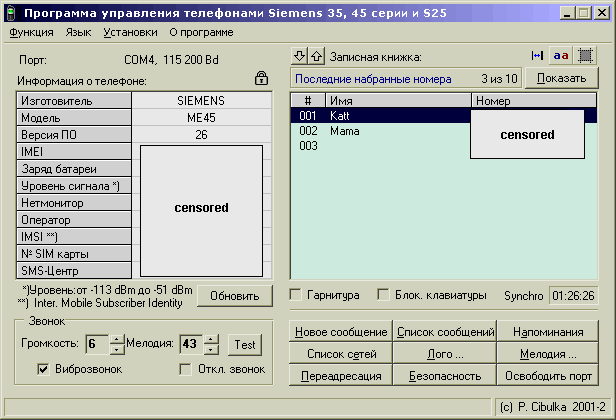This screenshot has width=616, height=420.
Task: Click the column width fit icon
Action: 537,56
